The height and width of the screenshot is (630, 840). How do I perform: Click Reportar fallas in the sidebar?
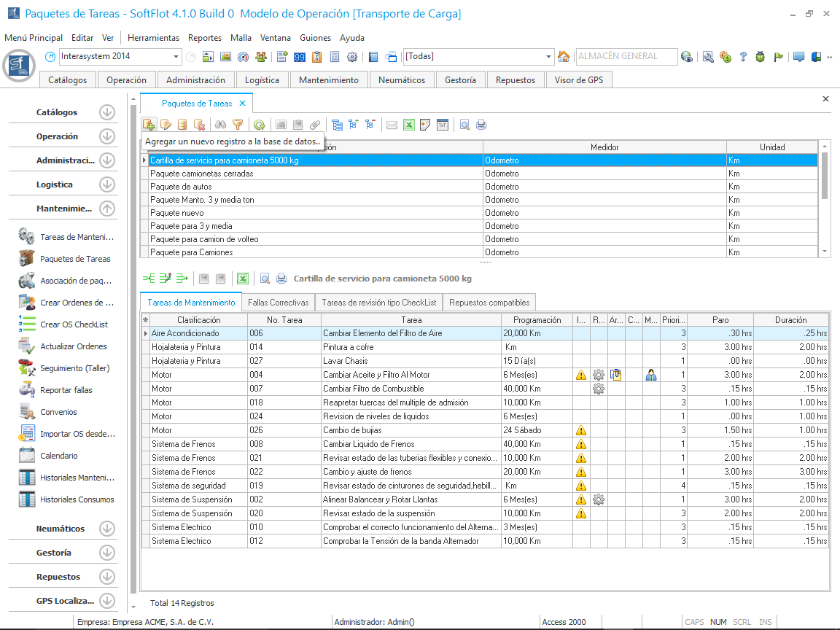point(66,390)
